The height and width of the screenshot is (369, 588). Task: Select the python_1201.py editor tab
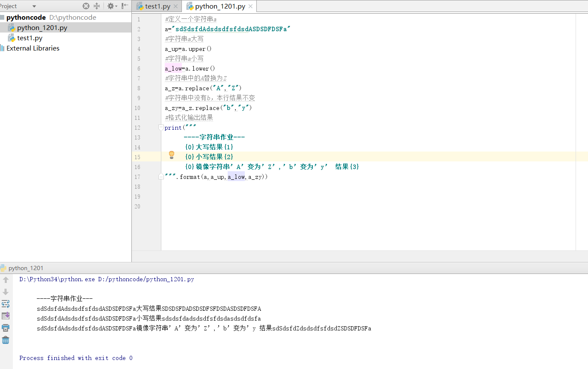(220, 6)
